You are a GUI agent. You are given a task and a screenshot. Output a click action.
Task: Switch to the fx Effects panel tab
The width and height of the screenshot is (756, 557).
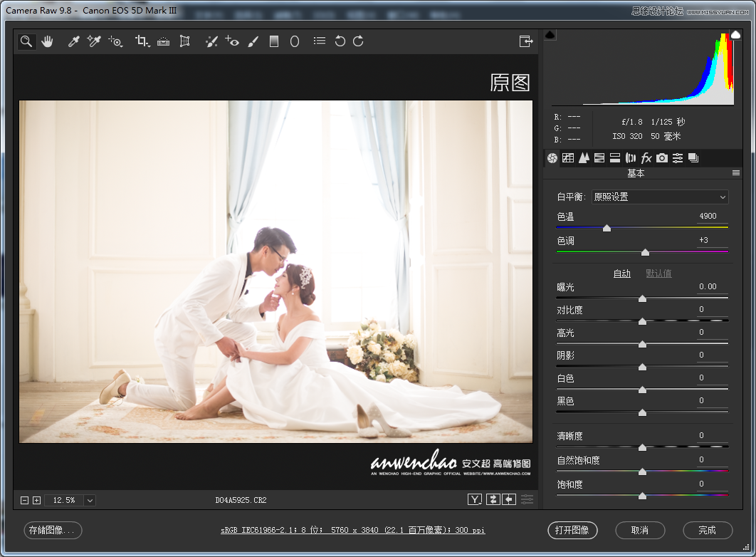tap(646, 157)
